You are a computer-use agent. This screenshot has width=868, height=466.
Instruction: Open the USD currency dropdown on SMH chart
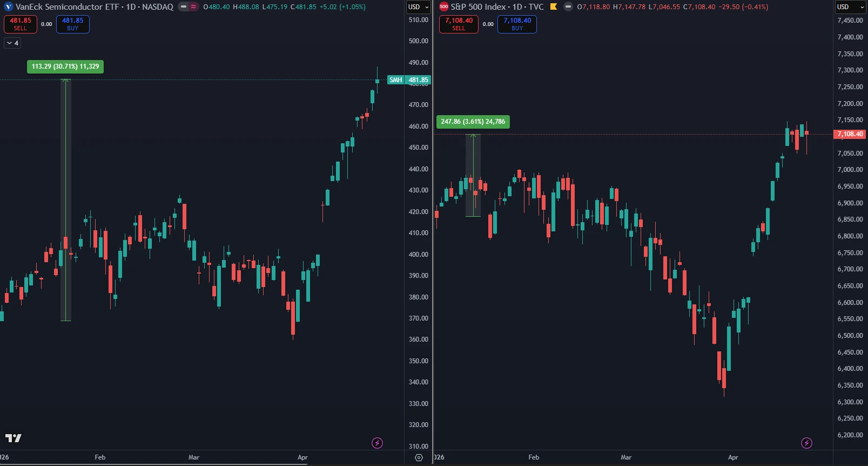pyautogui.click(x=418, y=7)
